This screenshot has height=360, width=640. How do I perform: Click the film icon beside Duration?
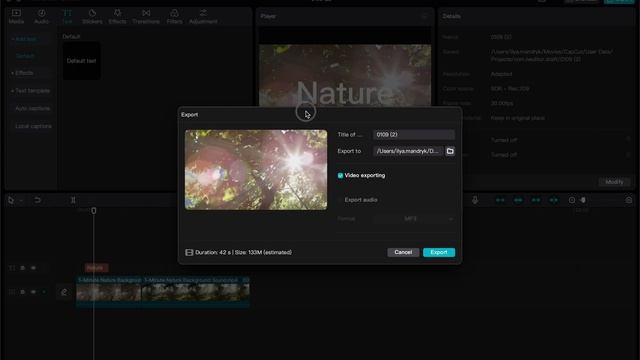(189, 252)
